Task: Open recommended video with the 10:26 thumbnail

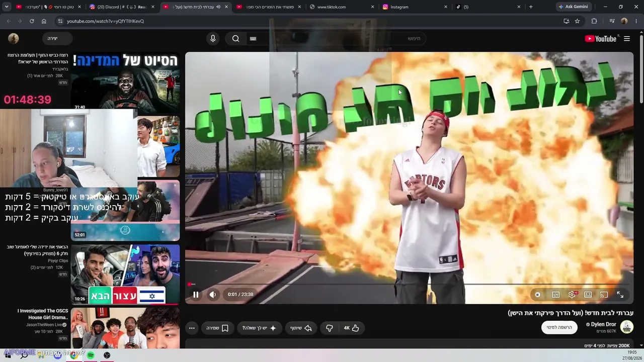Action: tap(125, 275)
